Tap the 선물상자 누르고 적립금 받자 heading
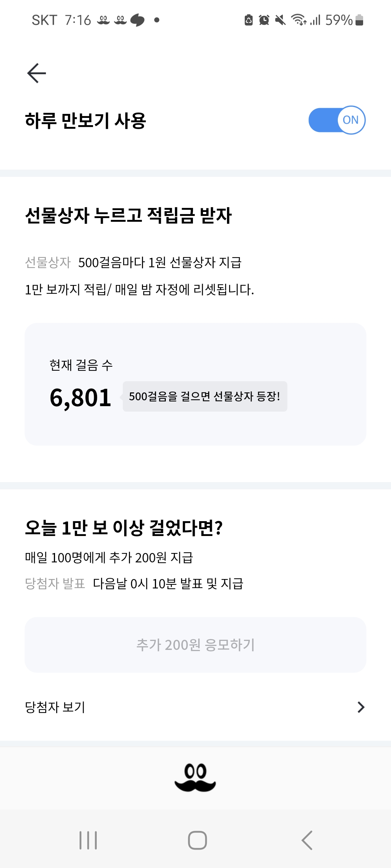 click(128, 216)
